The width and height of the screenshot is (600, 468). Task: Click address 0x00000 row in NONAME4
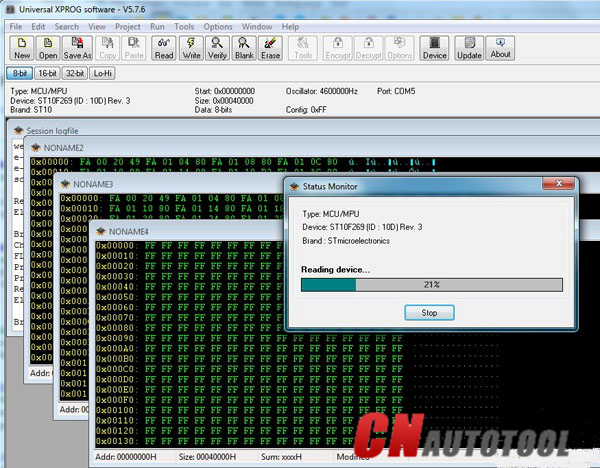pos(189,245)
